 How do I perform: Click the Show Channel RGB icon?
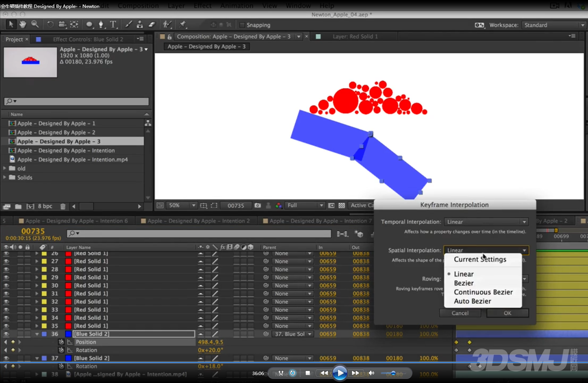coord(279,206)
